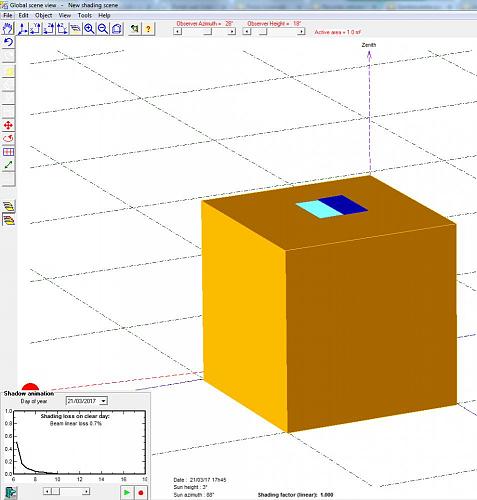This screenshot has height=500, width=477.
Task: Open the Tools menu
Action: point(85,15)
